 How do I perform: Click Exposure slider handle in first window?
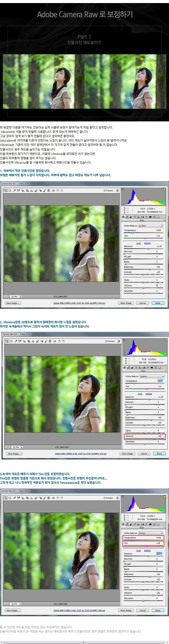pos(148,249)
